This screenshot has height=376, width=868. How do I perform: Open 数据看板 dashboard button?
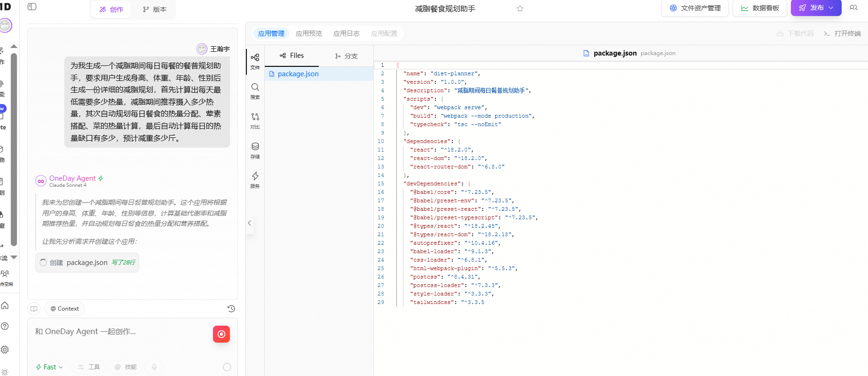point(760,8)
